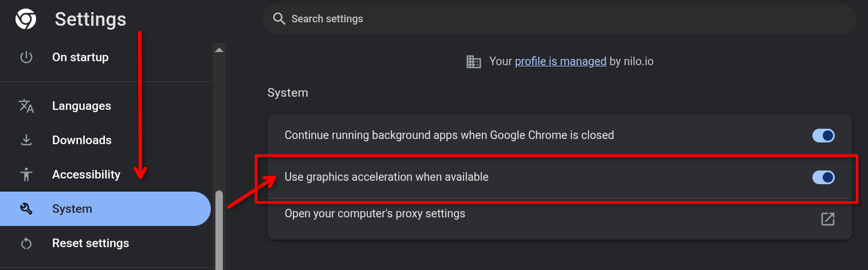
Task: Open proxy settings external link icon
Action: point(827,219)
